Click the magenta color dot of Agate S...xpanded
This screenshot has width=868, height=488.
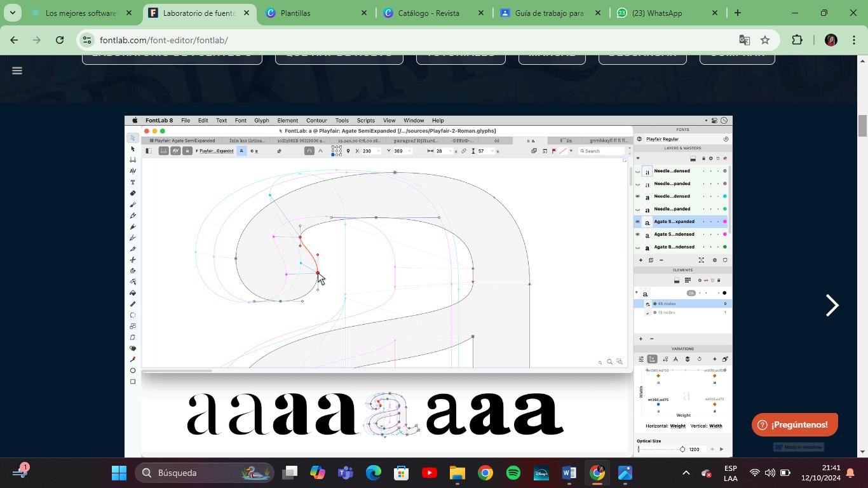725,222
